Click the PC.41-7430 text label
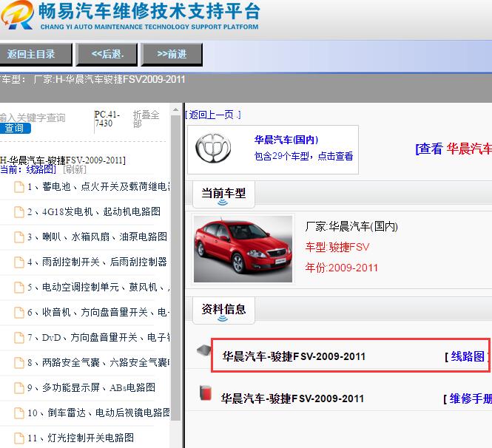This screenshot has height=448, width=492. [x=107, y=119]
